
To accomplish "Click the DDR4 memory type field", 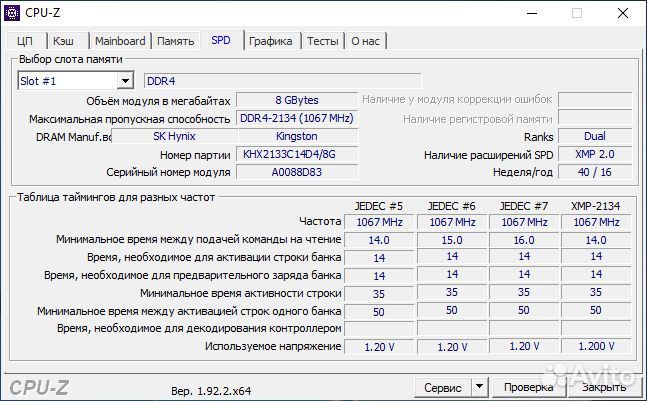I will point(283,81).
